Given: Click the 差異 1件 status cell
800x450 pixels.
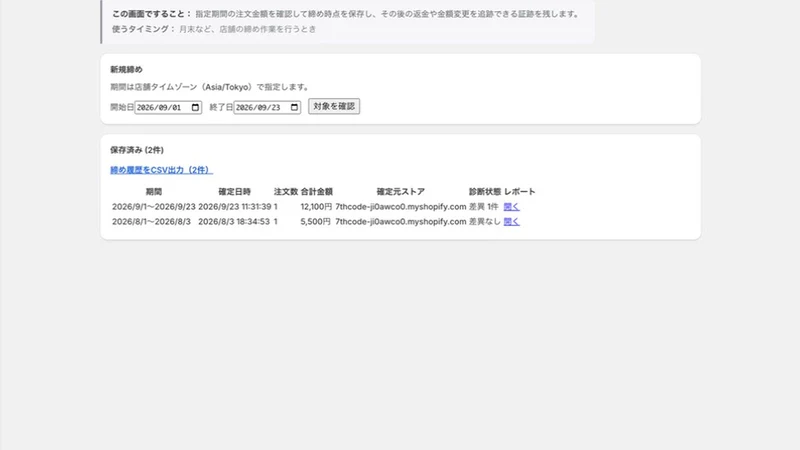Looking at the screenshot, I should (x=484, y=207).
